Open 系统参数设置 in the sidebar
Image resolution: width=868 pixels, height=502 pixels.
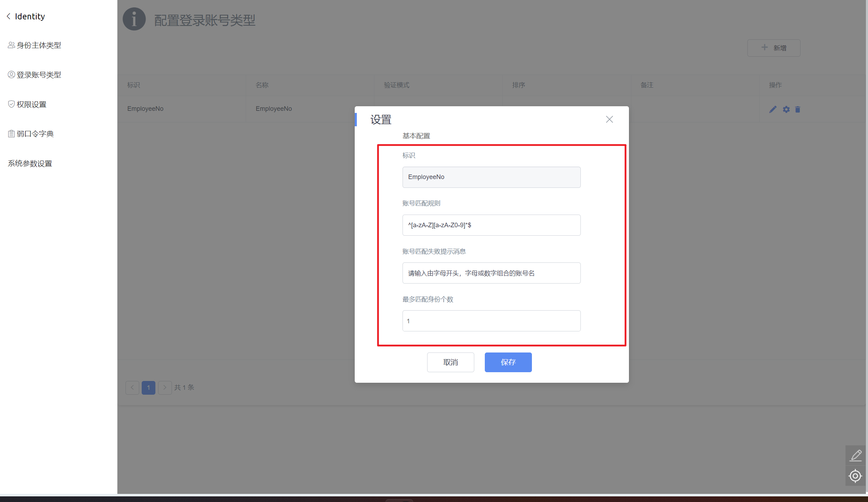30,164
